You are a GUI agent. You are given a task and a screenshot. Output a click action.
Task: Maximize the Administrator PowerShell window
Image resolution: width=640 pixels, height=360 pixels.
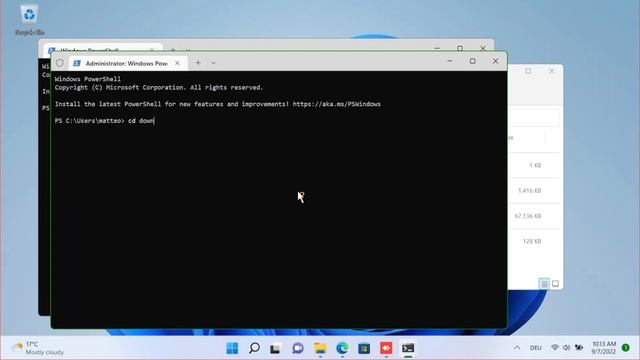(473, 61)
